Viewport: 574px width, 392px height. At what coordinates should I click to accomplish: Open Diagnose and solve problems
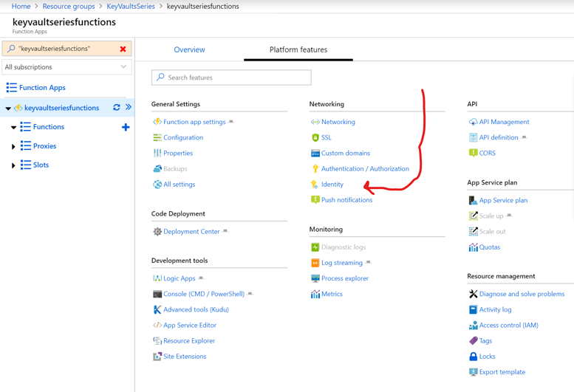[522, 294]
